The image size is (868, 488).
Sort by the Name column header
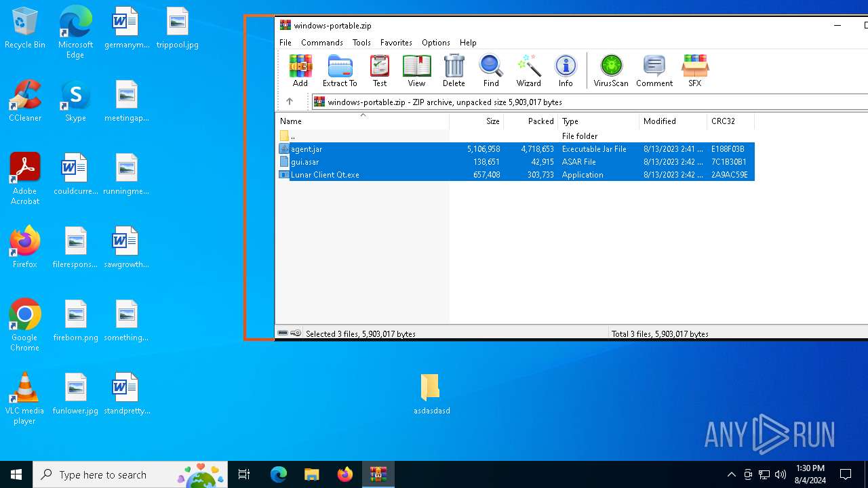tap(362, 121)
